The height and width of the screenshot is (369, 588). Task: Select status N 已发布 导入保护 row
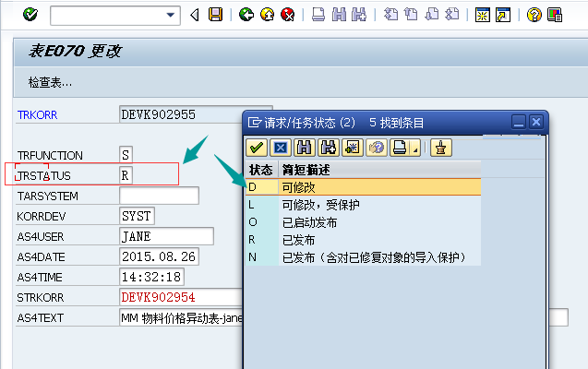click(363, 257)
